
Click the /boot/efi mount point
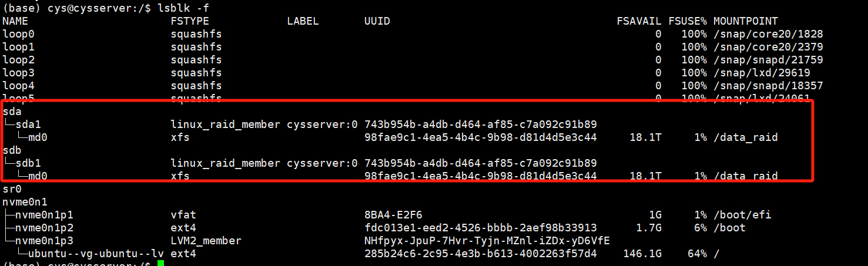[742, 214]
